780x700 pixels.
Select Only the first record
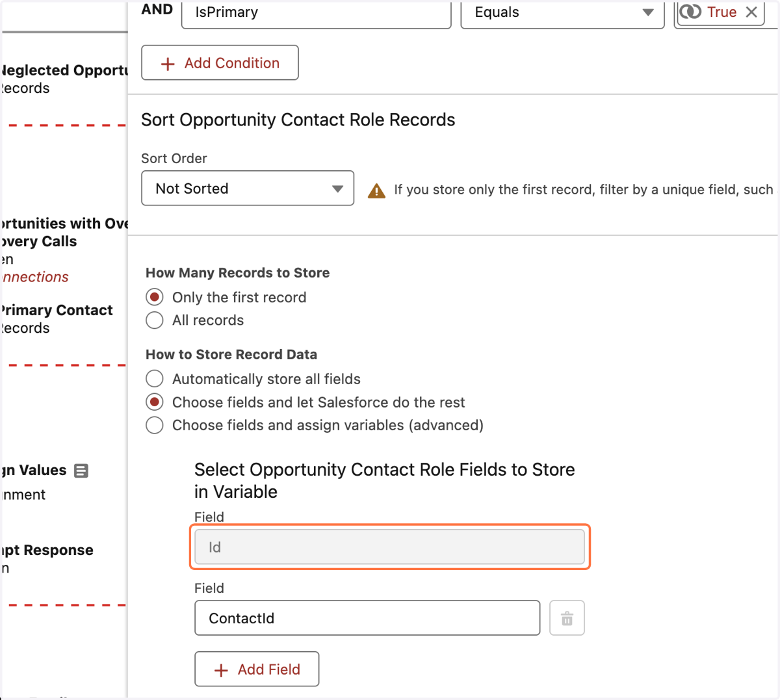point(155,298)
